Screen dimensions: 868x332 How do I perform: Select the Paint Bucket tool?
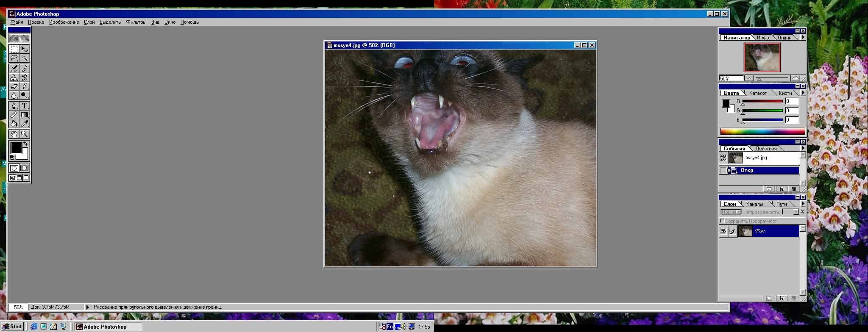[14, 124]
